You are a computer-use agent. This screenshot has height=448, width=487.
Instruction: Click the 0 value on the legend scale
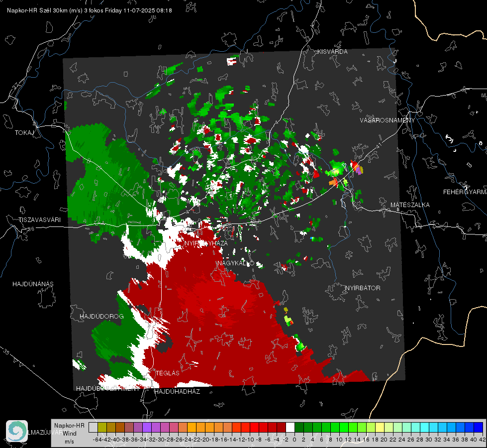pyautogui.click(x=295, y=440)
